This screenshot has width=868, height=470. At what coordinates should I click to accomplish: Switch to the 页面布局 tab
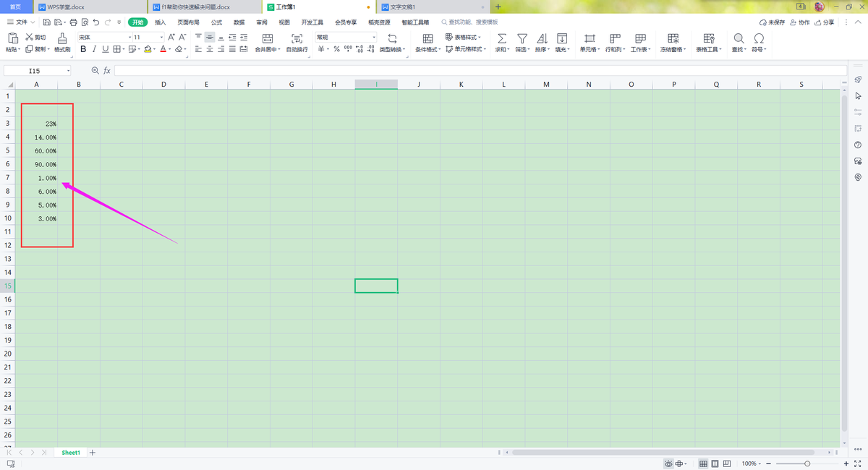coord(188,23)
